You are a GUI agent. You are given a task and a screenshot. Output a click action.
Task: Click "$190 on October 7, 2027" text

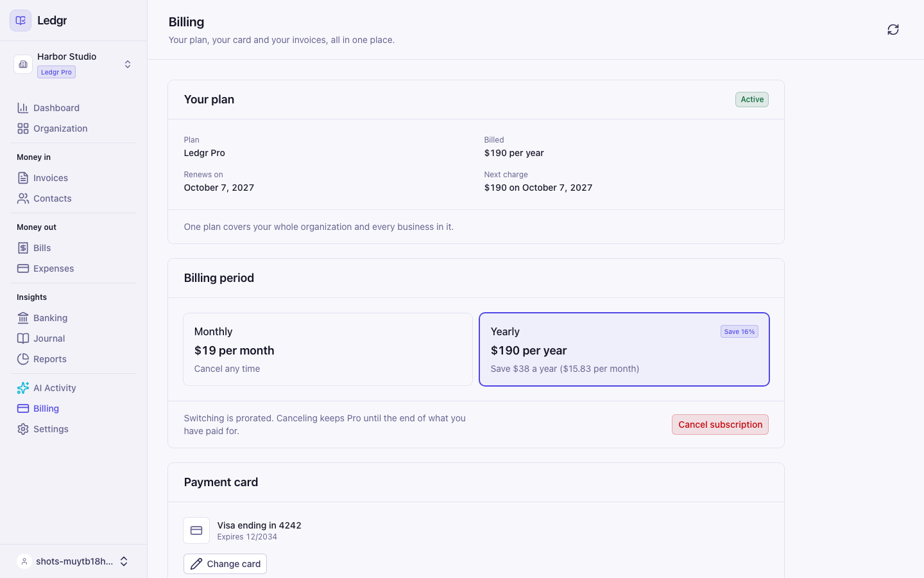click(x=538, y=188)
